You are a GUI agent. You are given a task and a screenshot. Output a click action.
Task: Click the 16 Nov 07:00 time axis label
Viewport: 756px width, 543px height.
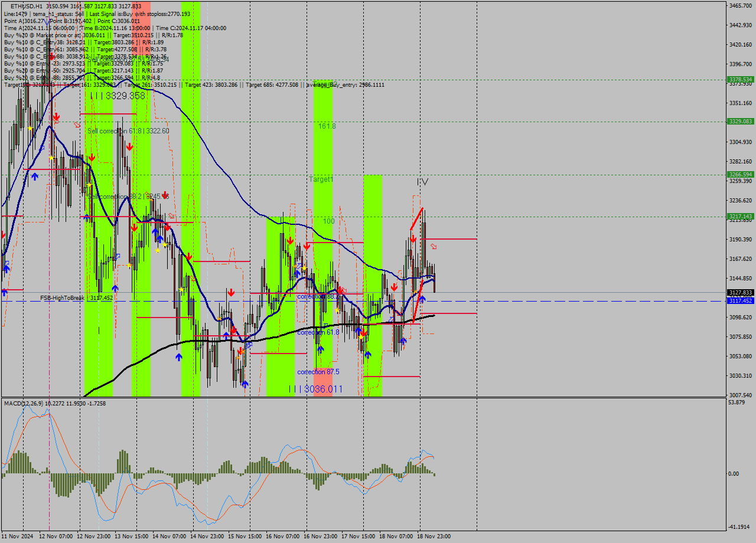point(283,537)
